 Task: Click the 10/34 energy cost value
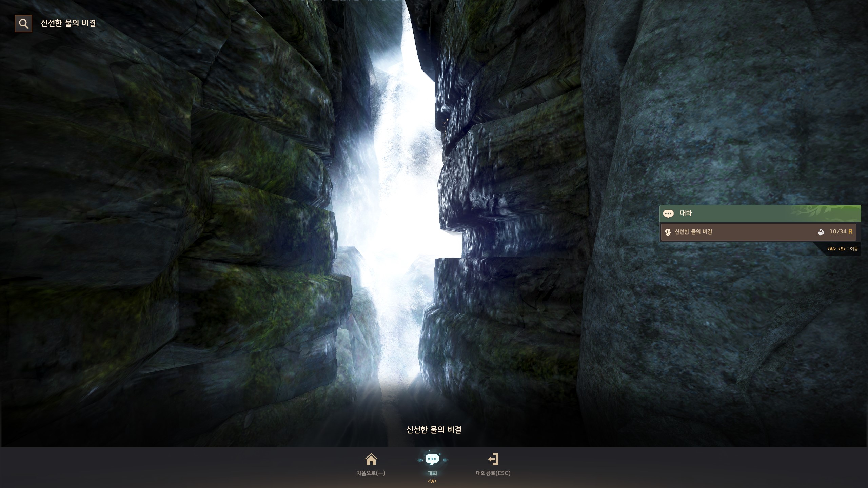pyautogui.click(x=838, y=232)
